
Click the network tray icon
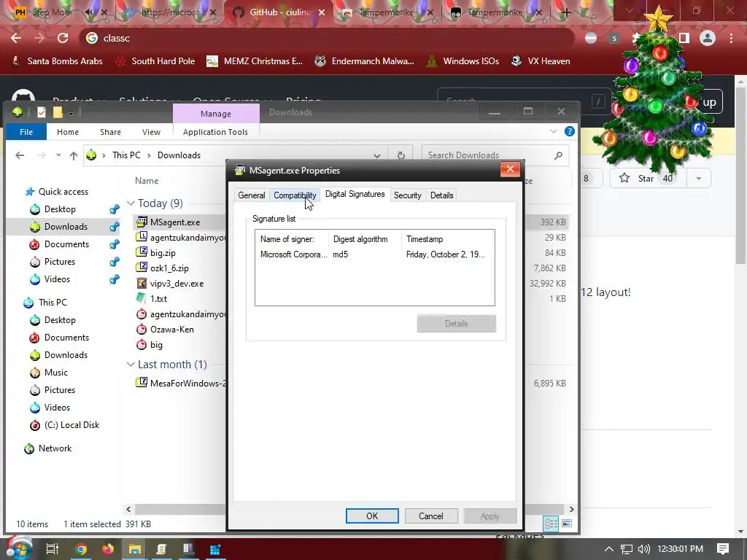point(627,549)
